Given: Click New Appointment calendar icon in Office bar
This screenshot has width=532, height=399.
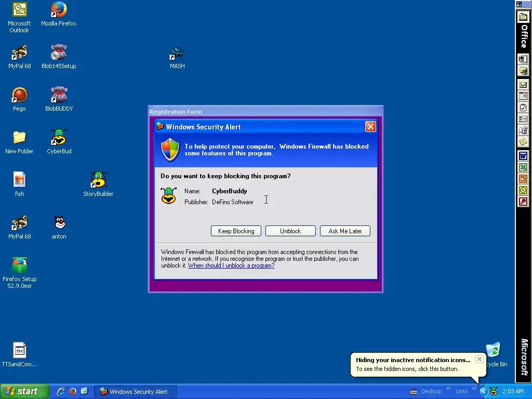Looking at the screenshot, I should (523, 96).
